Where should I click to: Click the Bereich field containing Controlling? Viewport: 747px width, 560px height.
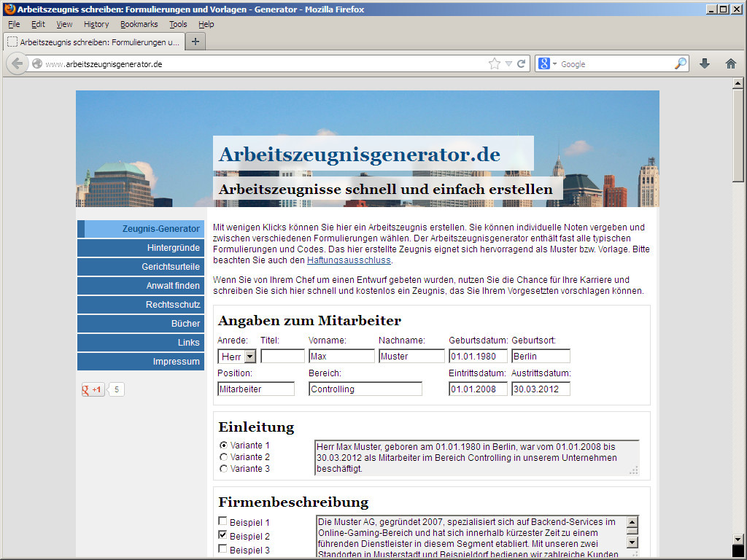[x=365, y=389]
